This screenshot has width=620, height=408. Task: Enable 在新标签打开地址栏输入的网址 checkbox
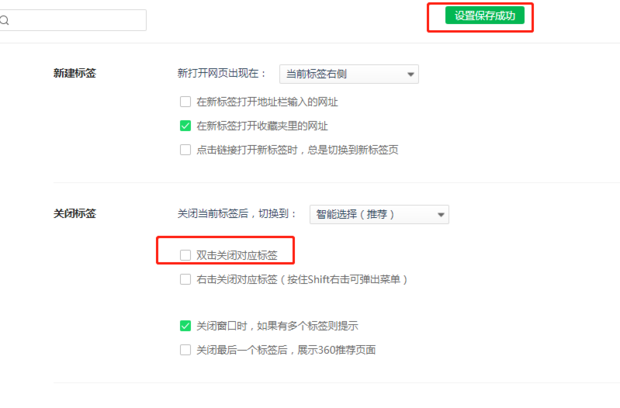185,102
